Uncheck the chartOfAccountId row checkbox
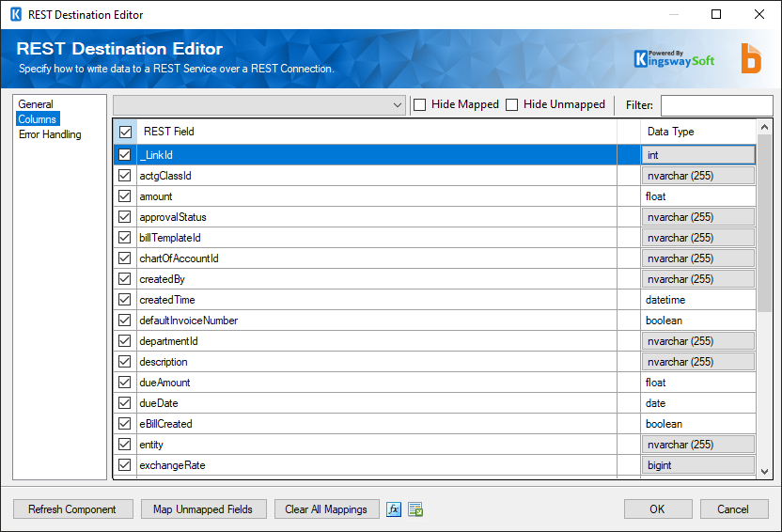Viewport: 782px width, 532px height. tap(125, 258)
